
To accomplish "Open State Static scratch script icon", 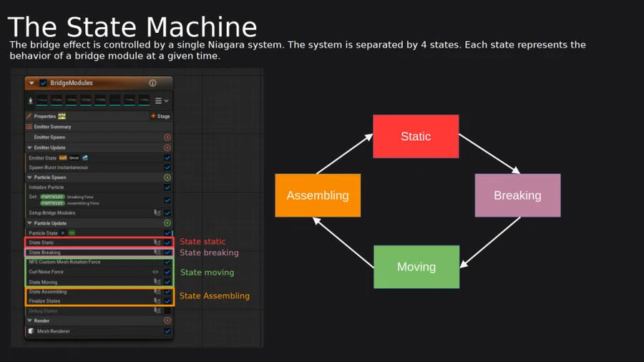I will [157, 243].
